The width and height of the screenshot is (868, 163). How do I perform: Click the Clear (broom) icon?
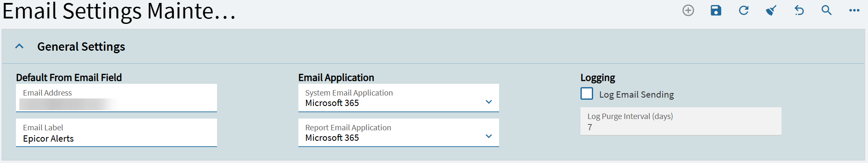tap(771, 10)
